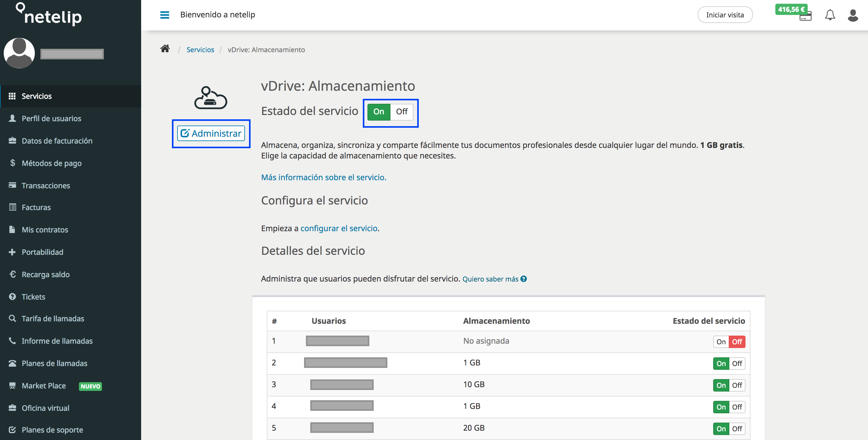Click the Tickets question mark icon
Viewport: 868px width, 440px height.
12,296
